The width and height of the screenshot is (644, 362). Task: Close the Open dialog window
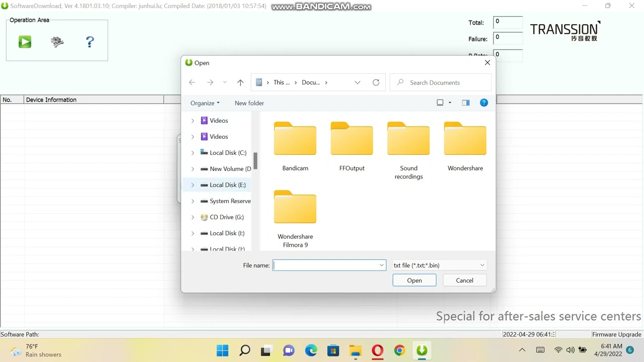[x=487, y=63]
